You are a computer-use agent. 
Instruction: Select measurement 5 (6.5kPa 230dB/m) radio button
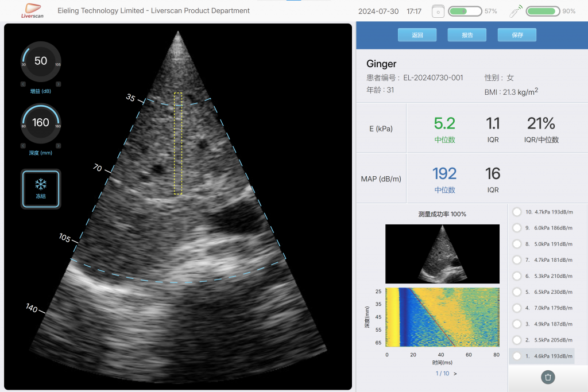pos(516,292)
